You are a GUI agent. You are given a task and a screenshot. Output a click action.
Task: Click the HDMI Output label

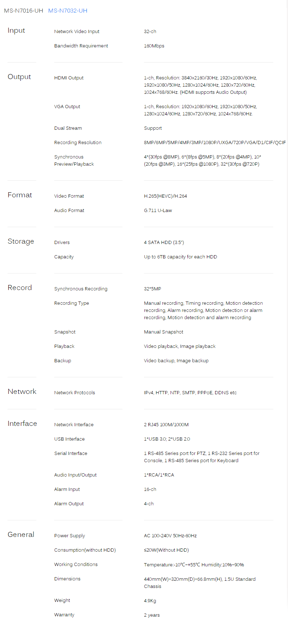(x=69, y=78)
